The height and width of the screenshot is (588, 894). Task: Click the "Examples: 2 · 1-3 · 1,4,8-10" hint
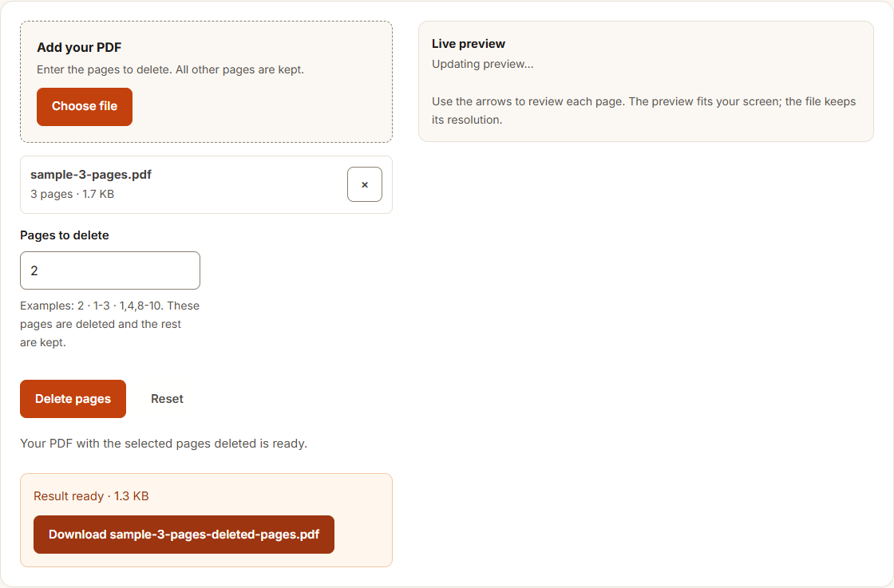[110, 324]
